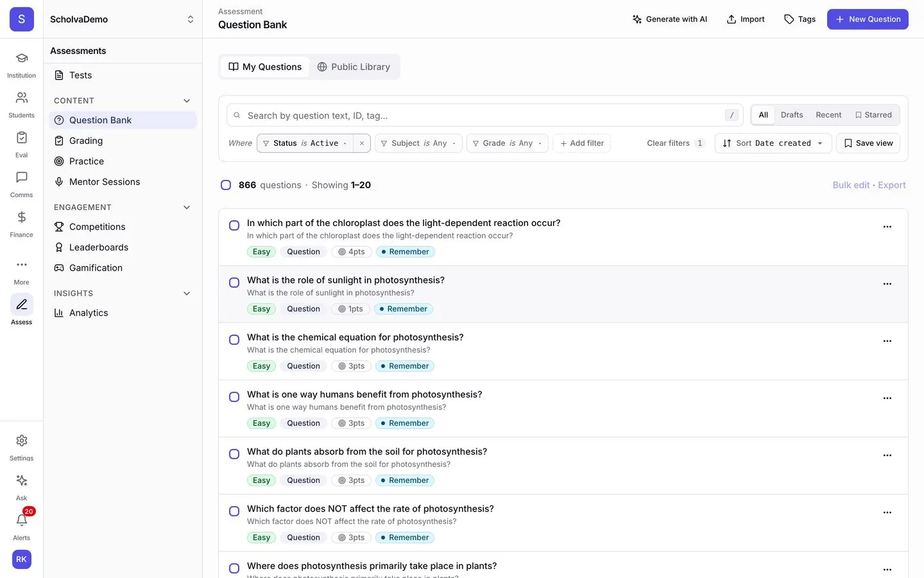The height and width of the screenshot is (578, 924).
Task: Click Save view
Action: point(868,143)
